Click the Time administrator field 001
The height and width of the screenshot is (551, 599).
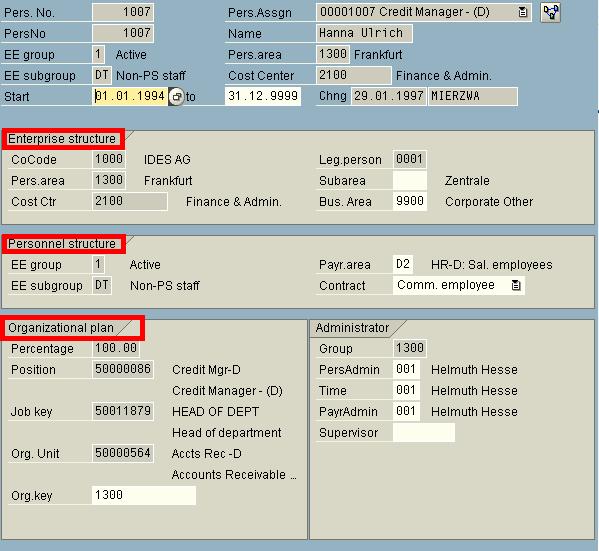[x=406, y=391]
